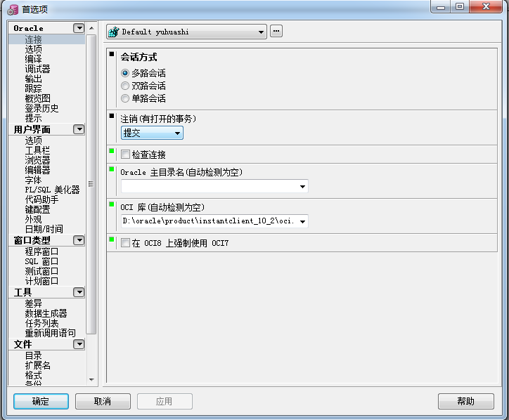Open the 目录 preferences page

click(x=34, y=355)
